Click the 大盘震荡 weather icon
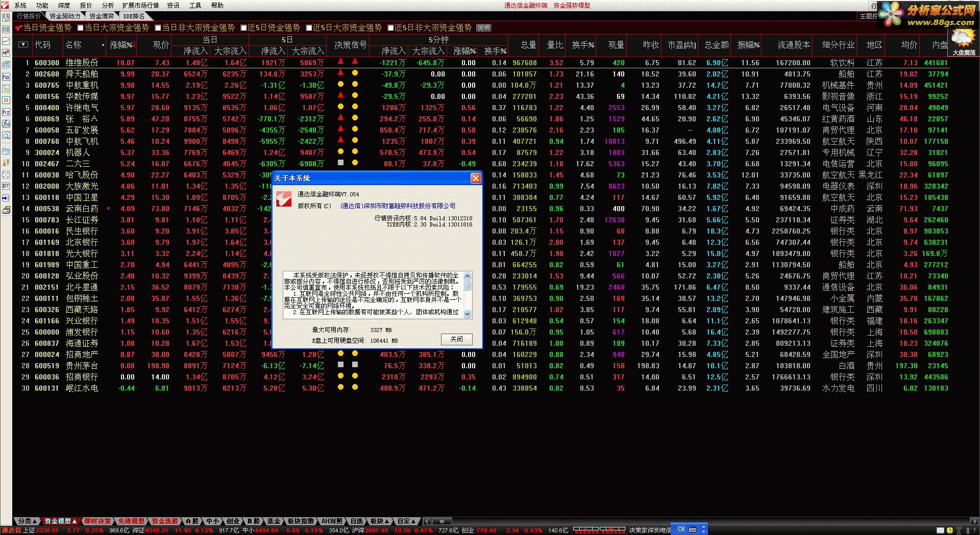Image resolution: width=980 pixels, height=535 pixels. point(964,42)
